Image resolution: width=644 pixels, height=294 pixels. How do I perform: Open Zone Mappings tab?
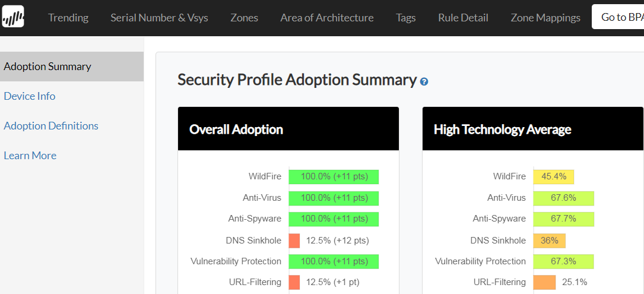[x=545, y=18]
